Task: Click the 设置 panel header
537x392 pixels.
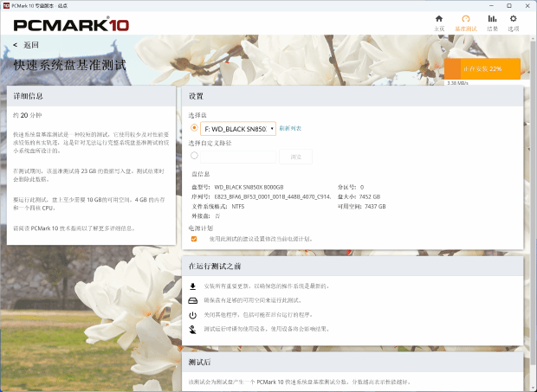Action: click(x=353, y=96)
